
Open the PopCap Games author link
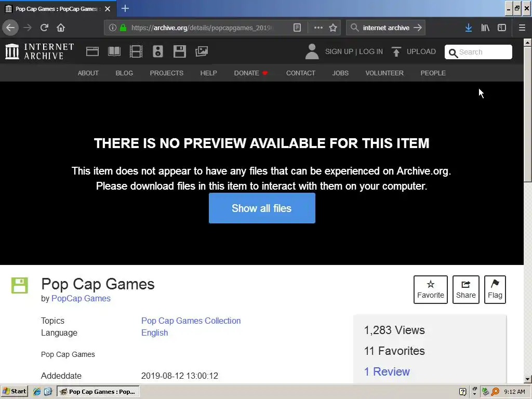tap(81, 298)
